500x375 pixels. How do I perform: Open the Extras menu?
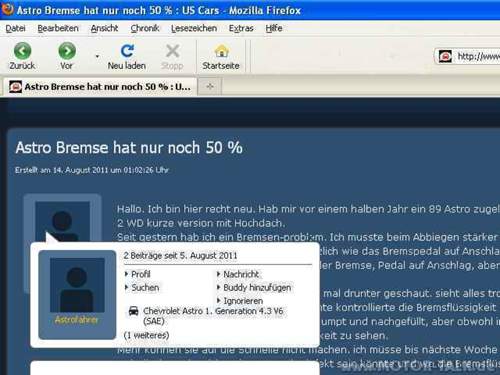coord(241,28)
